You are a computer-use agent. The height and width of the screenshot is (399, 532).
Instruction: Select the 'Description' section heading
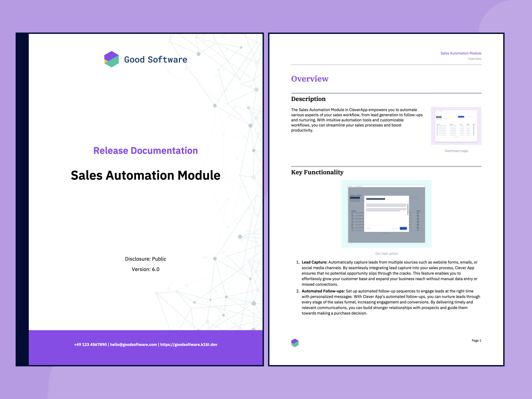[x=308, y=99]
